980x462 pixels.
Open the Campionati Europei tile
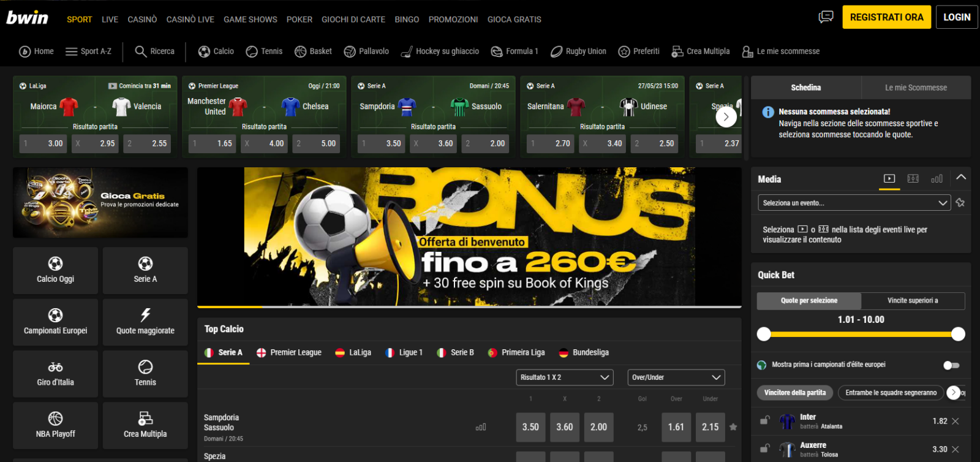(x=55, y=322)
